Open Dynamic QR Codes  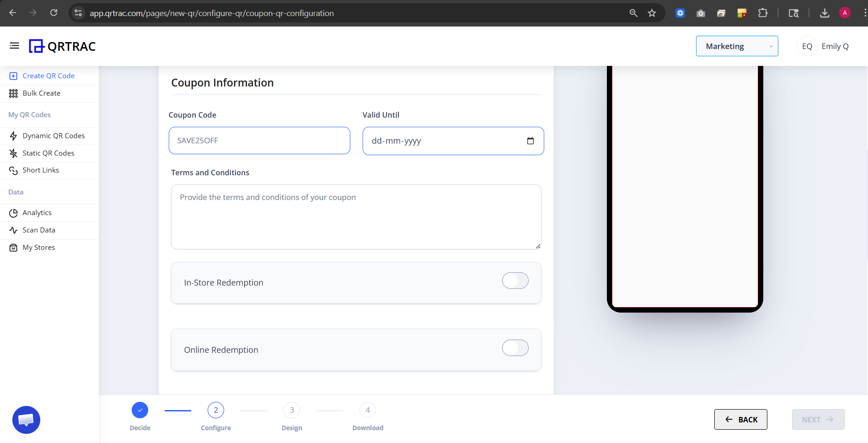pos(54,135)
